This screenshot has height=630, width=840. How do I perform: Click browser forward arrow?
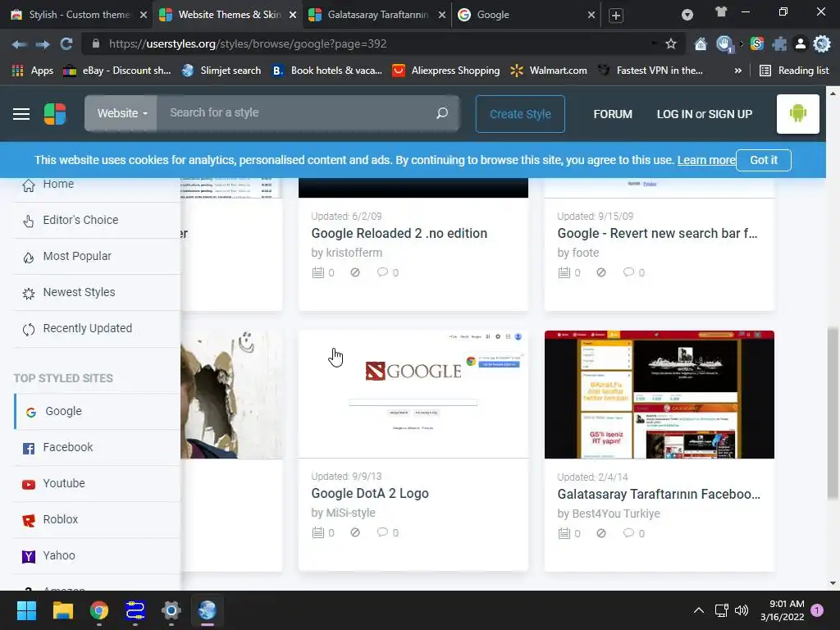[x=43, y=44]
